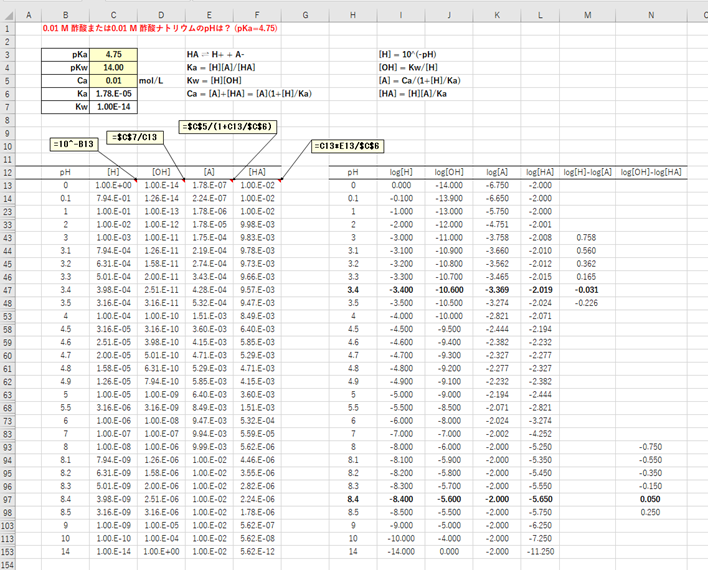The width and height of the screenshot is (708, 570).
Task: Click bold value 0.050 in row 97
Action: click(x=650, y=500)
